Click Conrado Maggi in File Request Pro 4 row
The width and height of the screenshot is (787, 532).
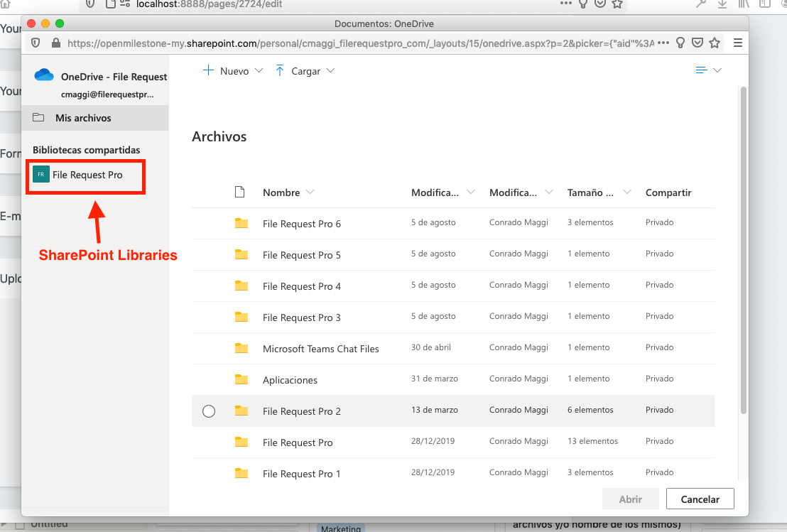[x=519, y=285]
